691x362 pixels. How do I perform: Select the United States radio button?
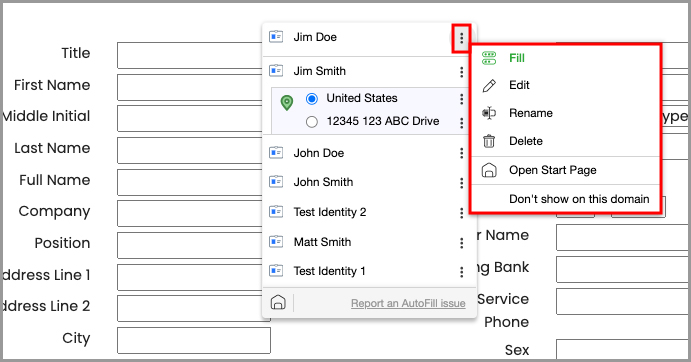(312, 99)
